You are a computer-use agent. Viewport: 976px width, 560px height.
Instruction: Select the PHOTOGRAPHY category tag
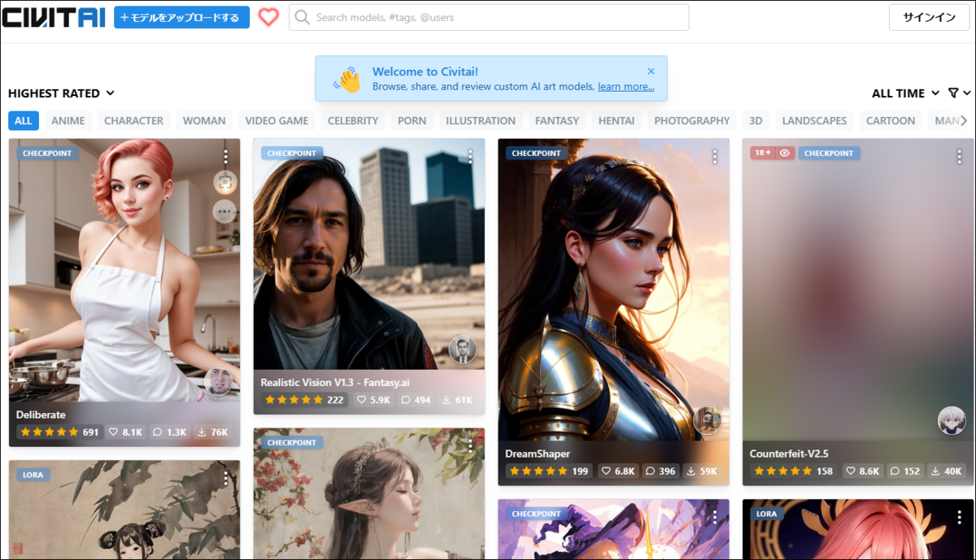(x=692, y=120)
